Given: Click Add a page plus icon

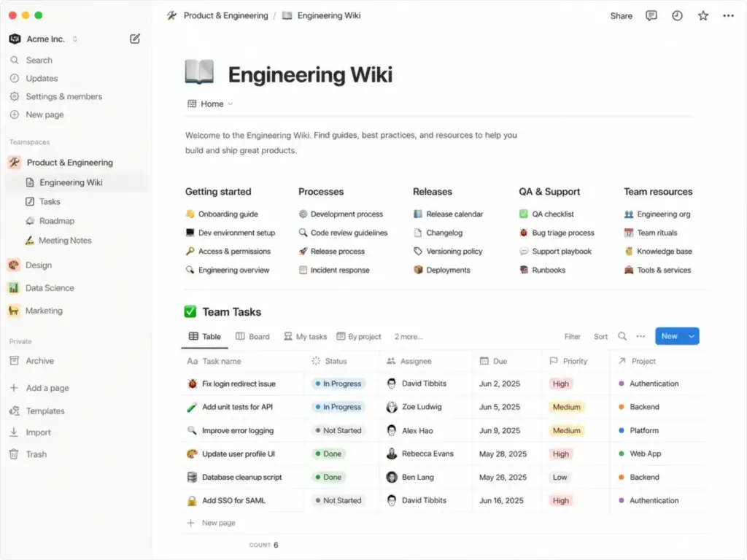Looking at the screenshot, I should coord(15,388).
